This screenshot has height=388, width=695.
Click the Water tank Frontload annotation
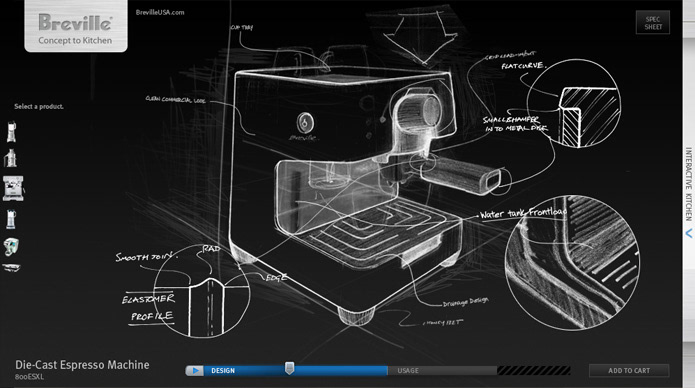click(x=523, y=213)
